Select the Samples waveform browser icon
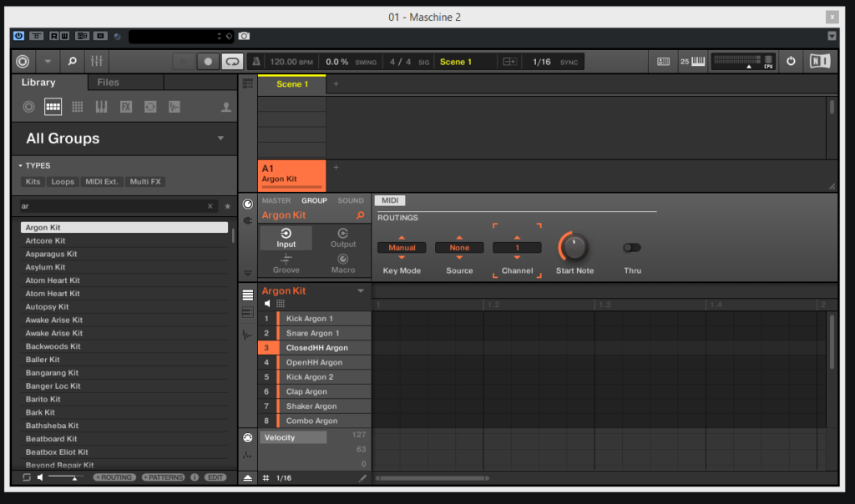855x504 pixels. pyautogui.click(x=175, y=107)
